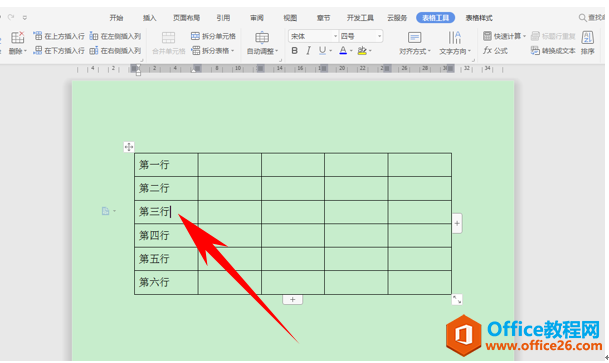Expand underline style dropdown arrow
Viewport: 609px width, 363px height.
point(331,50)
